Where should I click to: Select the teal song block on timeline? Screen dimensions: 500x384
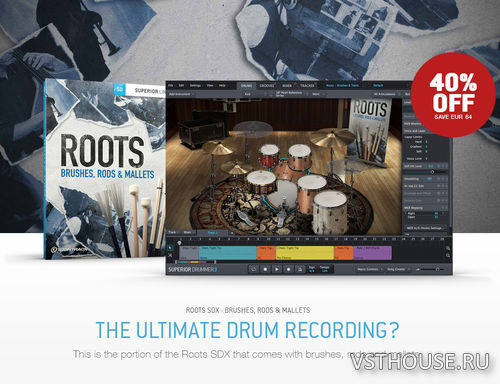(x=228, y=253)
